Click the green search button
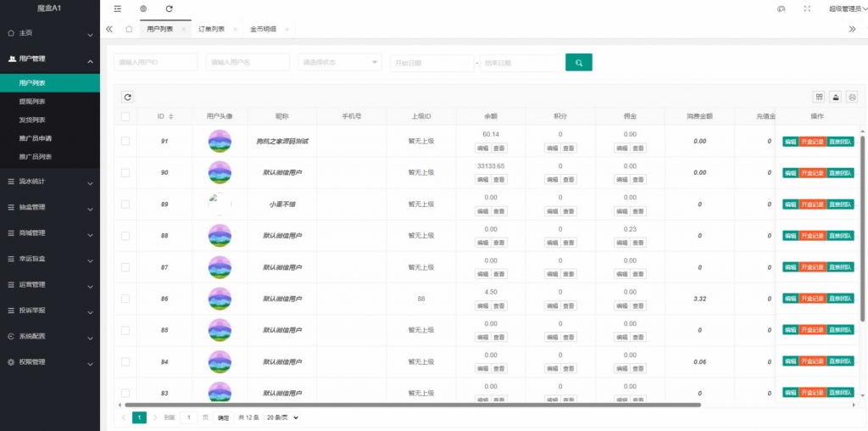 (x=578, y=63)
